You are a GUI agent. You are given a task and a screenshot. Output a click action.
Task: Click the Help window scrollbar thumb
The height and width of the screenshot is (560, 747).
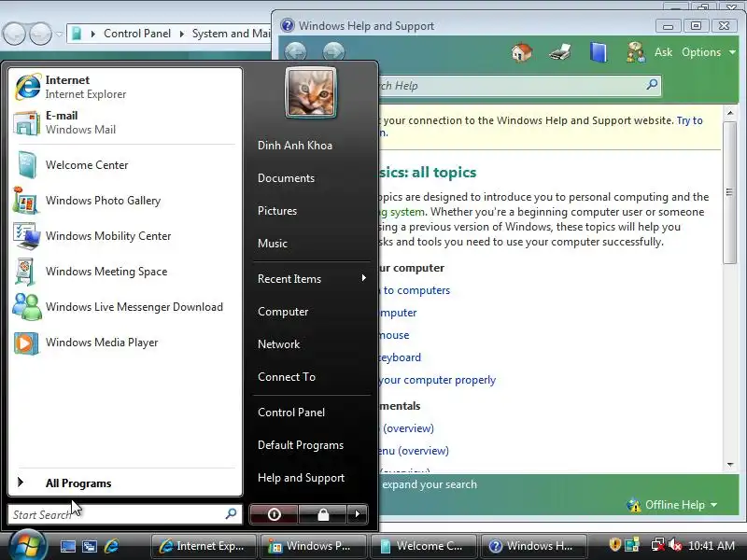(x=729, y=192)
